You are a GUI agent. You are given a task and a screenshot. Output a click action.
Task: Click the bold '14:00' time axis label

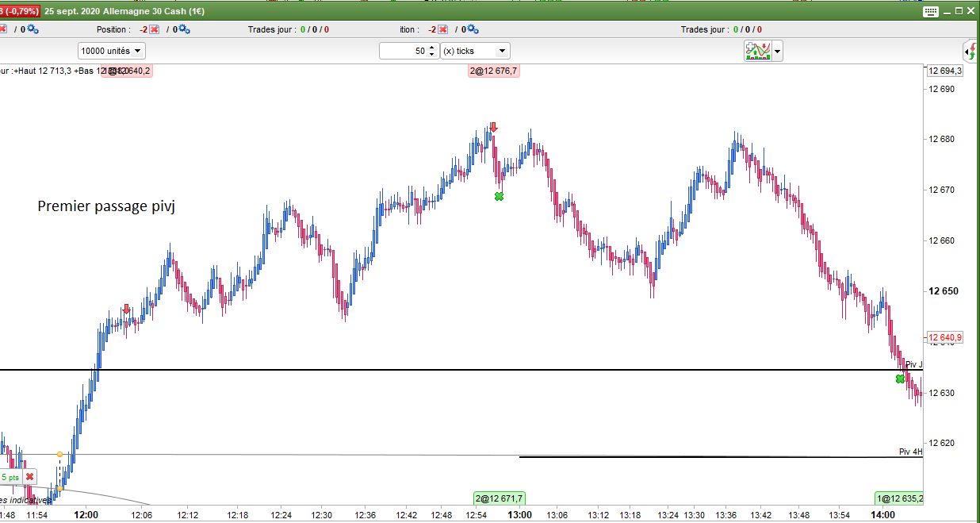884,515
